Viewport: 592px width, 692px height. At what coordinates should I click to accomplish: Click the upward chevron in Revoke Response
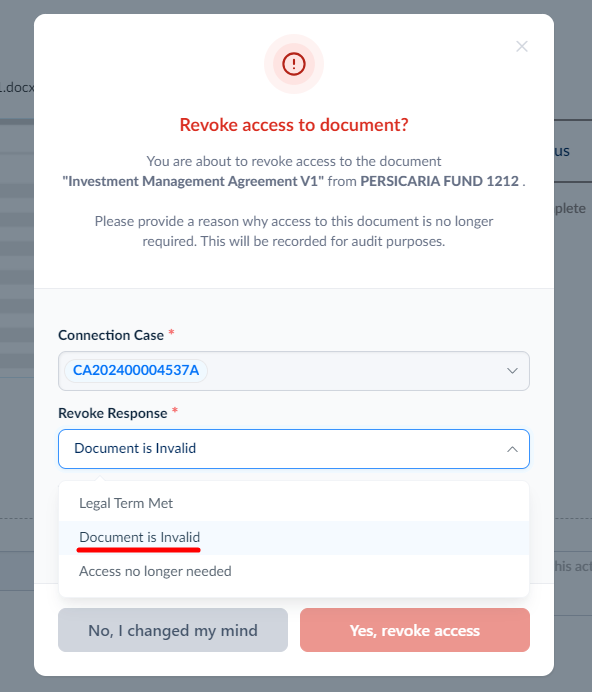[512, 449]
